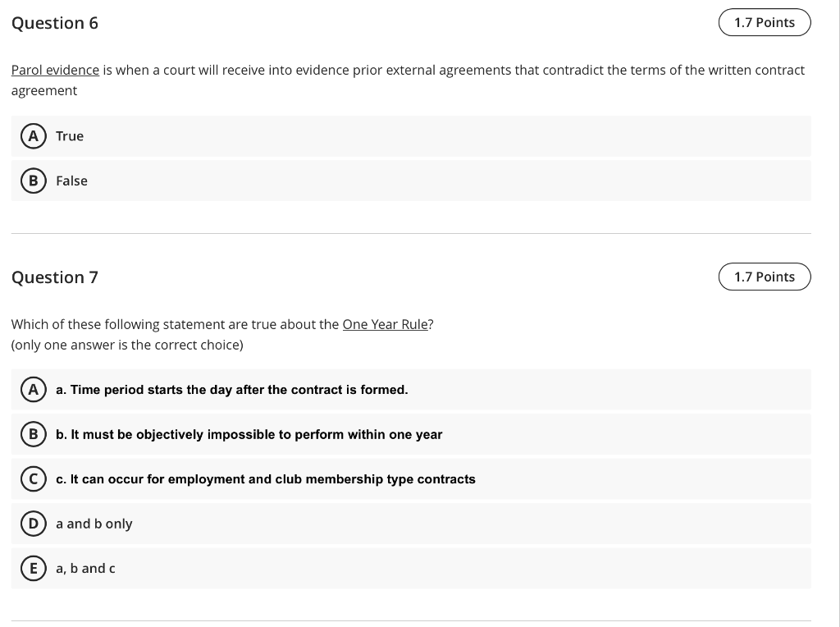Select option B about objective impossibility
The height and width of the screenshot is (627, 840).
click(x=33, y=434)
